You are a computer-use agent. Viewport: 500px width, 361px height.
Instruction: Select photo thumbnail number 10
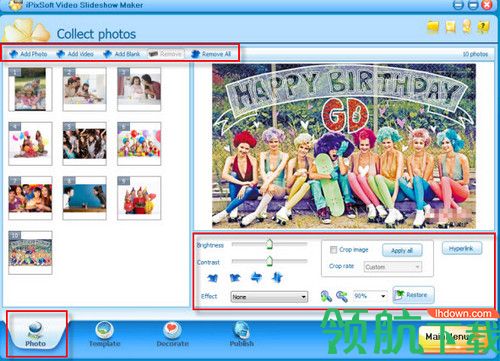pyautogui.click(x=30, y=252)
